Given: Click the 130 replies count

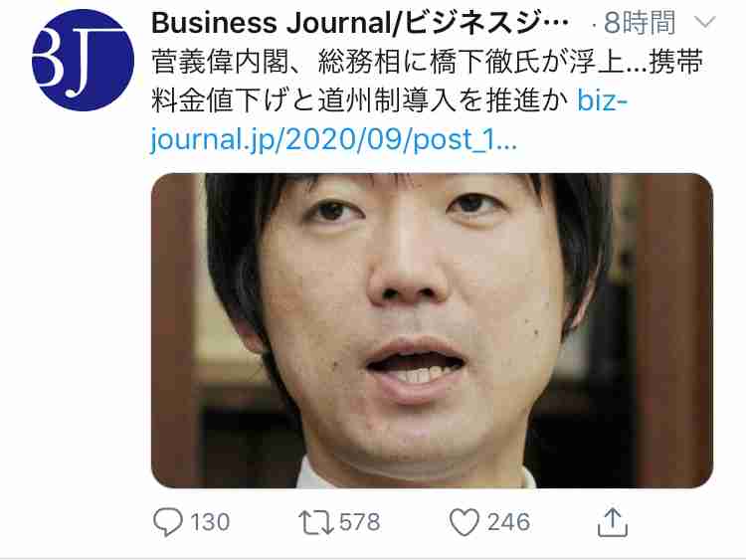Looking at the screenshot, I should (210, 522).
